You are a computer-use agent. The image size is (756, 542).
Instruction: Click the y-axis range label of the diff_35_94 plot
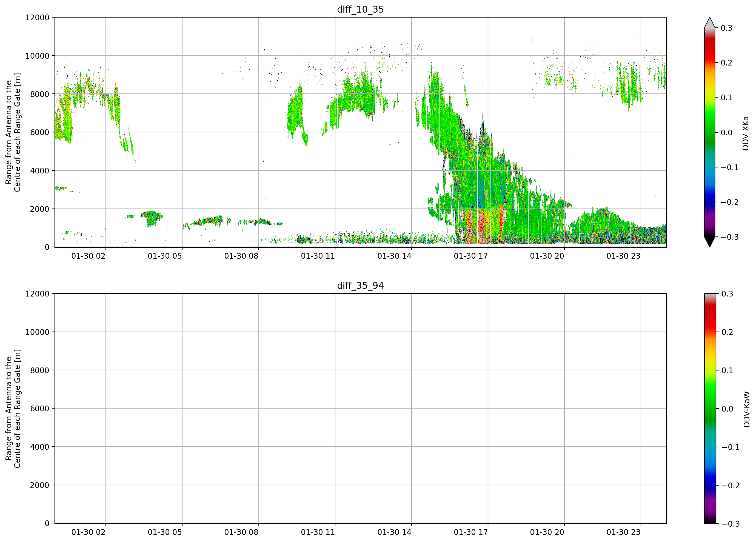coord(13,408)
